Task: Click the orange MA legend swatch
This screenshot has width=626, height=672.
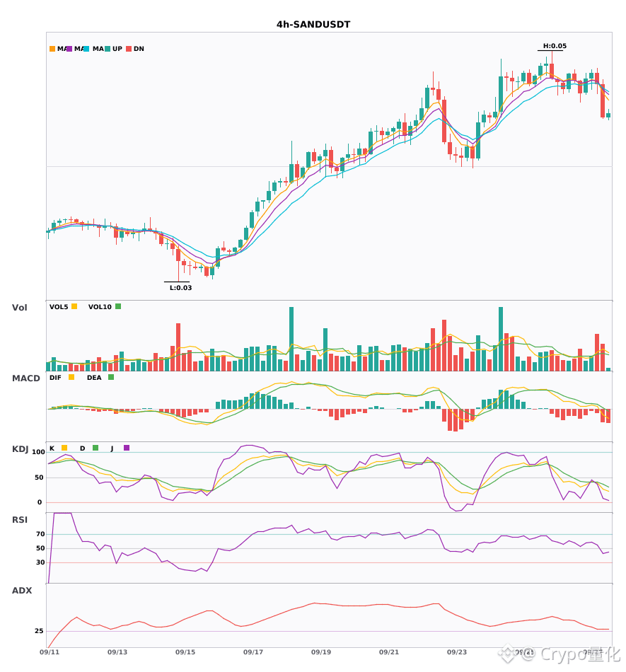Action: tap(52, 49)
